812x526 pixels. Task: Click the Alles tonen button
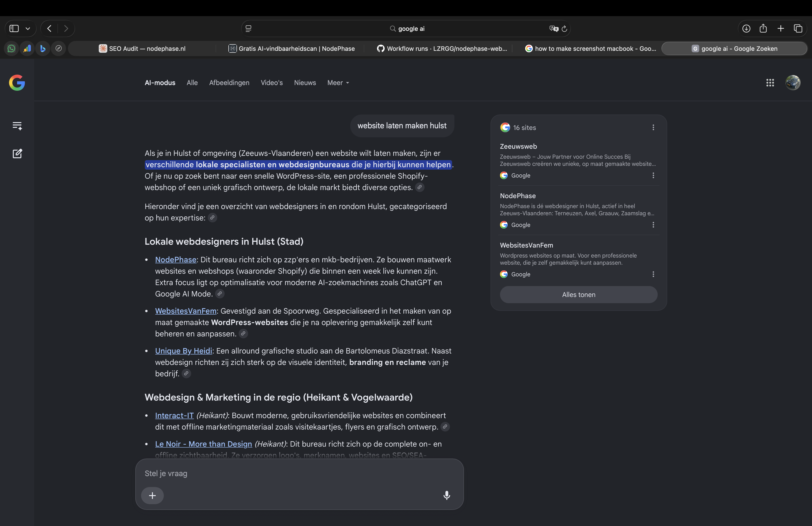tap(579, 295)
